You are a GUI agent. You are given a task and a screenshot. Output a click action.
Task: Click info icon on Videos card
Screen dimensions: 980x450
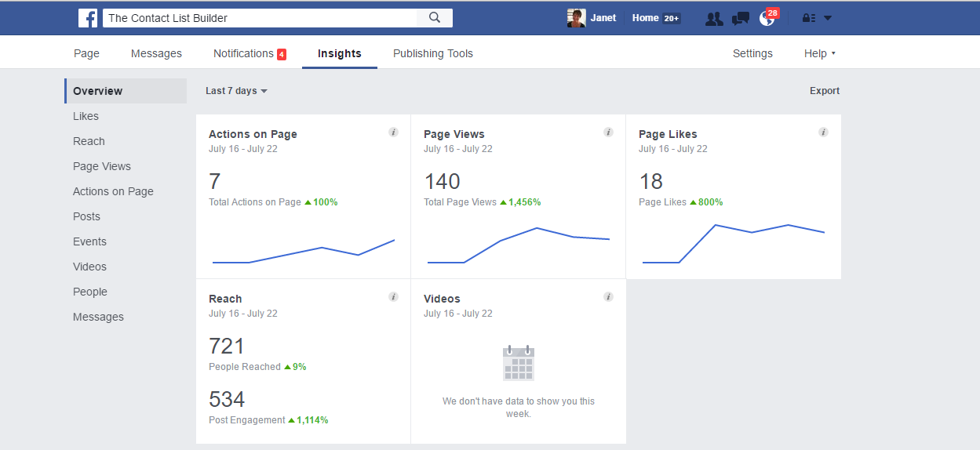(608, 297)
